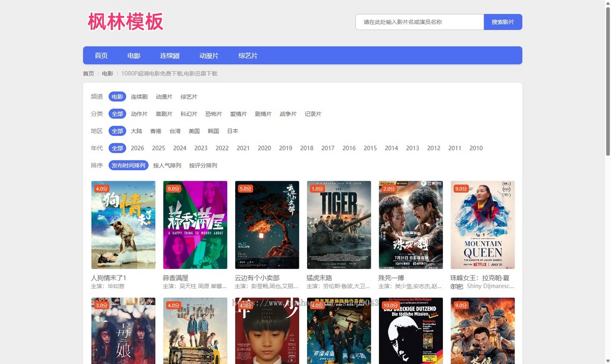Filter region by 香港
This screenshot has width=611, height=364.
click(156, 131)
